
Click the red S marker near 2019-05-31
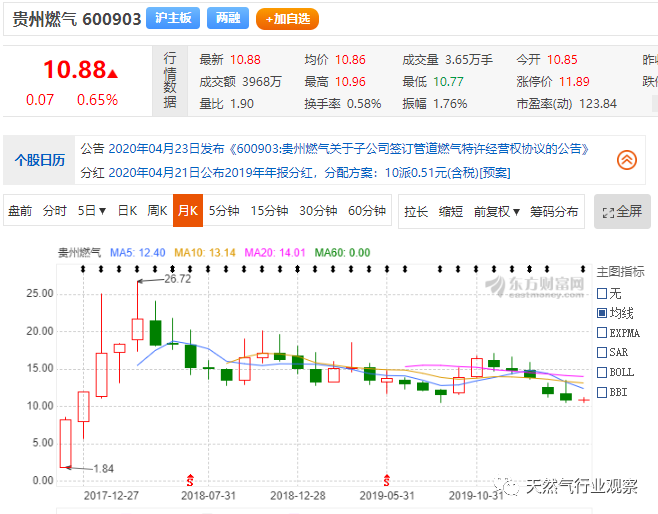coord(386,477)
